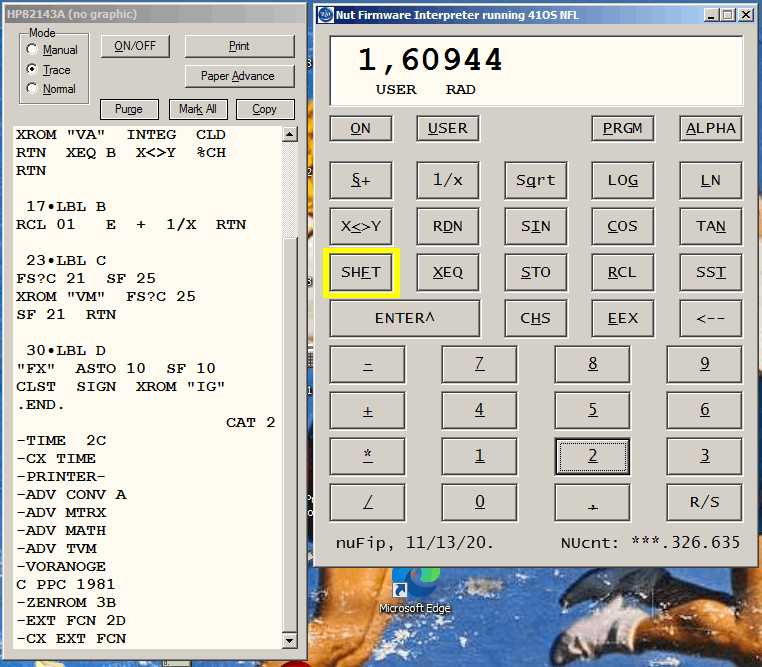The image size is (762, 667).
Task: Click the Nut Firmware Interpreter title bar icon
Action: 326,15
